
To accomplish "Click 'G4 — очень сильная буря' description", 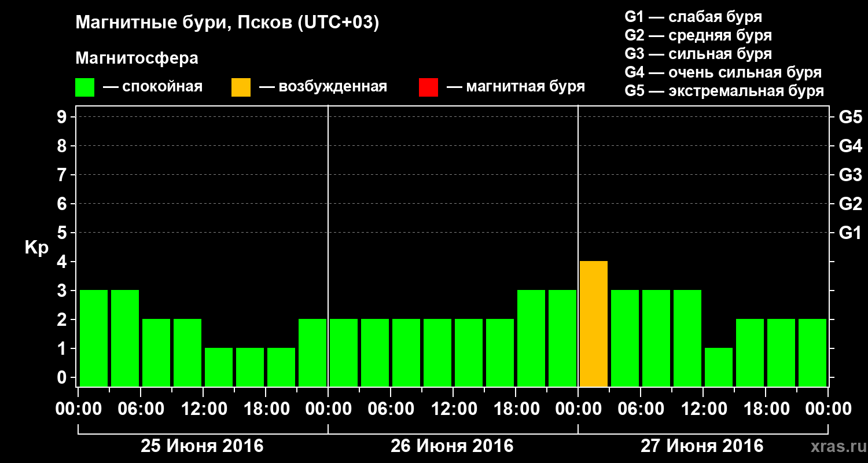I will [x=723, y=72].
